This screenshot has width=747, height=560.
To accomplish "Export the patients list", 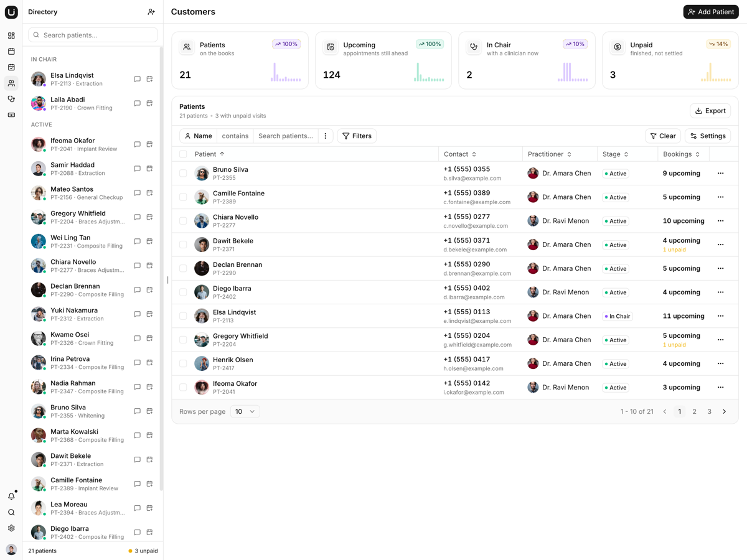I will click(x=710, y=111).
